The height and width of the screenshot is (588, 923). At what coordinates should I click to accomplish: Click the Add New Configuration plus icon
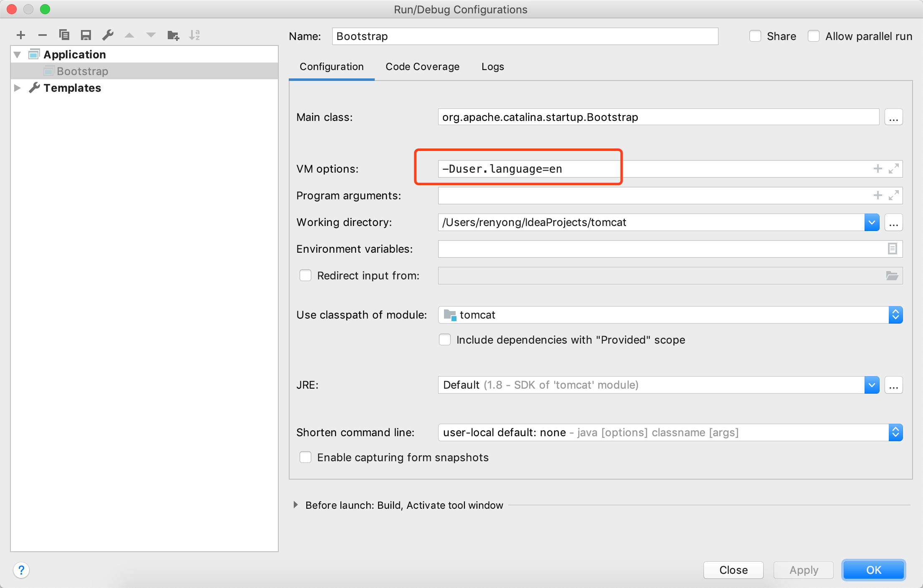pos(21,35)
